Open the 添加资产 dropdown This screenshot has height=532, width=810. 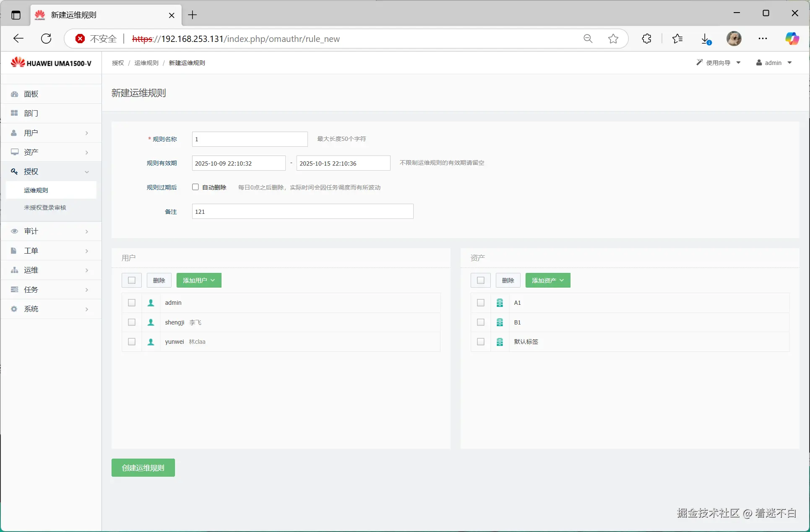pyautogui.click(x=548, y=280)
